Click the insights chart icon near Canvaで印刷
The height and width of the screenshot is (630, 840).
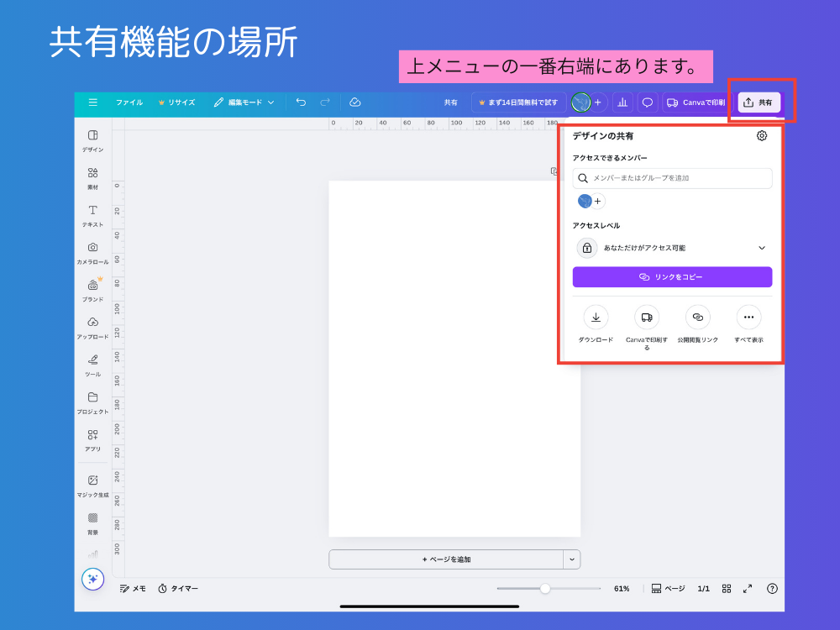click(x=622, y=102)
